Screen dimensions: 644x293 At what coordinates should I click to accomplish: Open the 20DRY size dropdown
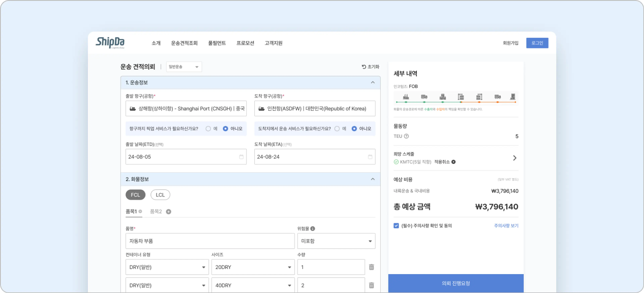253,267
